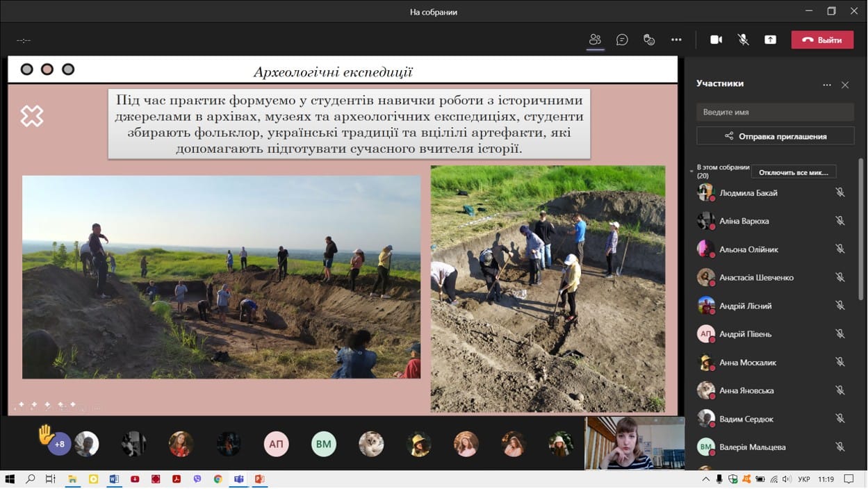
Task: Open Word from the Windows taskbar
Action: click(x=114, y=479)
